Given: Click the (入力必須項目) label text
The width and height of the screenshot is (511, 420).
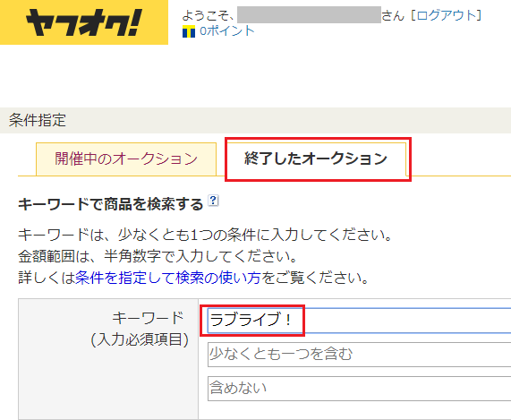Looking at the screenshot, I should coord(140,339).
